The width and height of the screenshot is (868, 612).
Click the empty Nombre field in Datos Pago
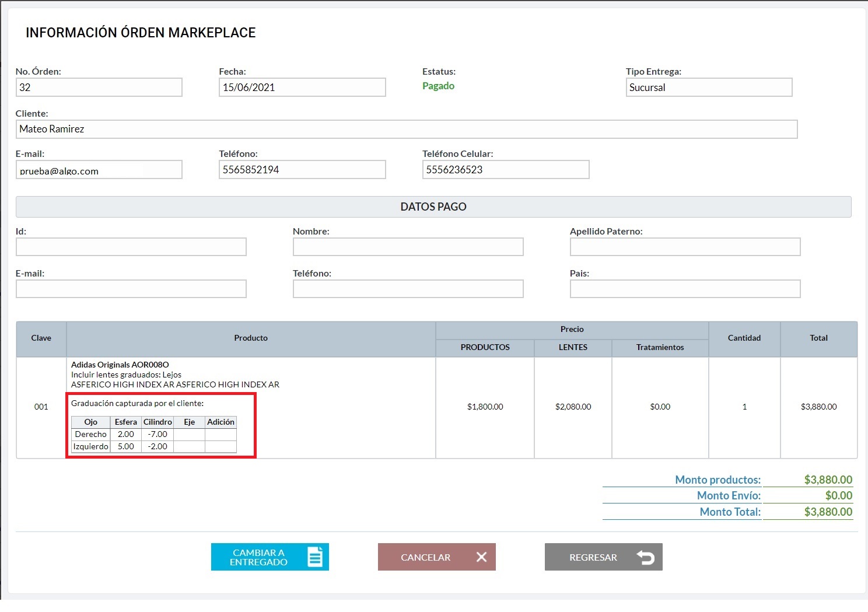[x=408, y=247]
